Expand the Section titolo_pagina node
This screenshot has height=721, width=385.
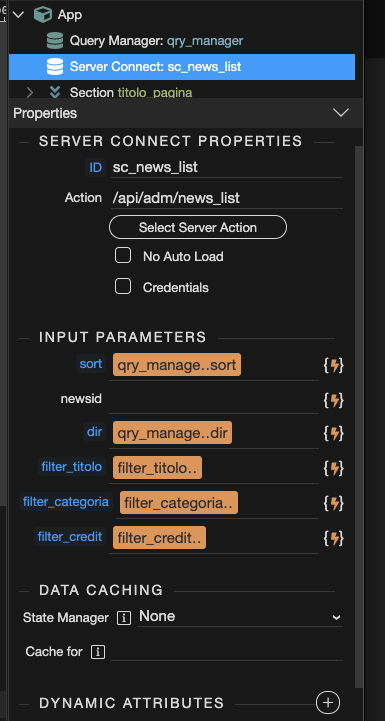tap(30, 92)
